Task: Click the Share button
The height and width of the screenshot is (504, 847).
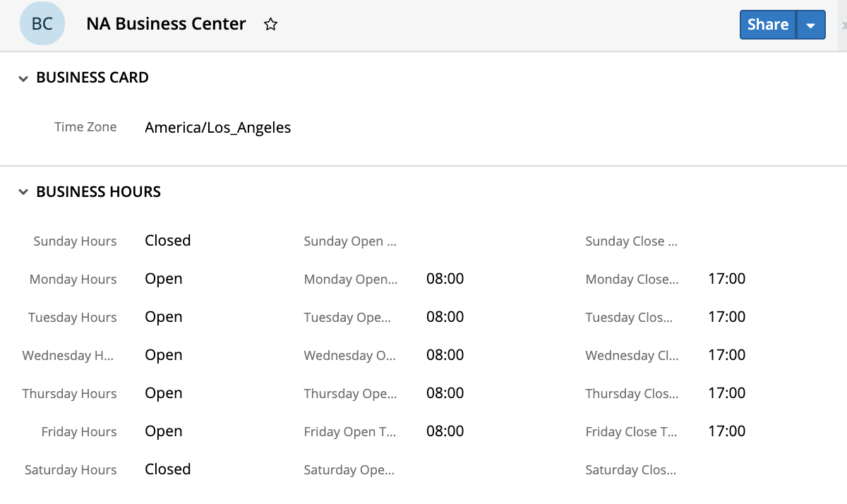Action: pyautogui.click(x=767, y=25)
